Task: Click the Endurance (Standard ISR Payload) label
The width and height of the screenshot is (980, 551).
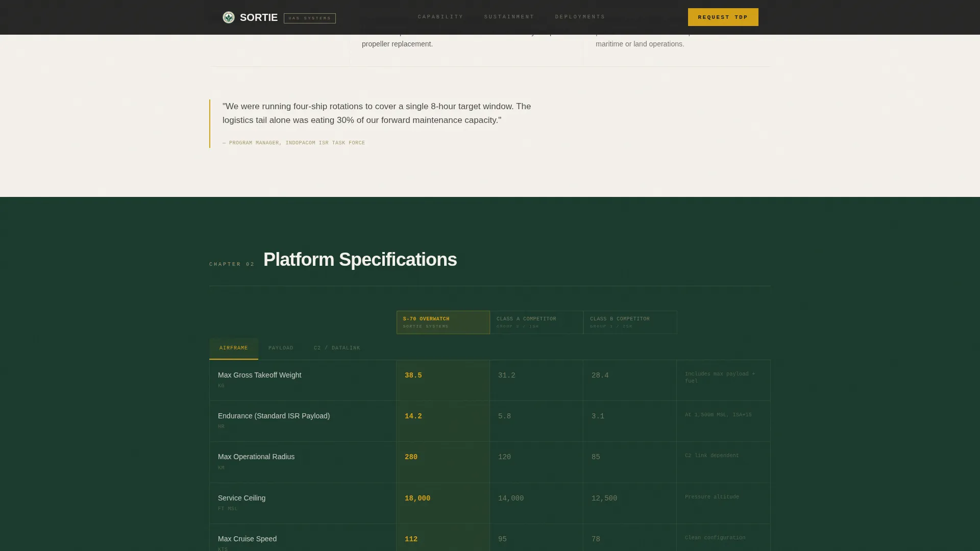Action: [274, 416]
